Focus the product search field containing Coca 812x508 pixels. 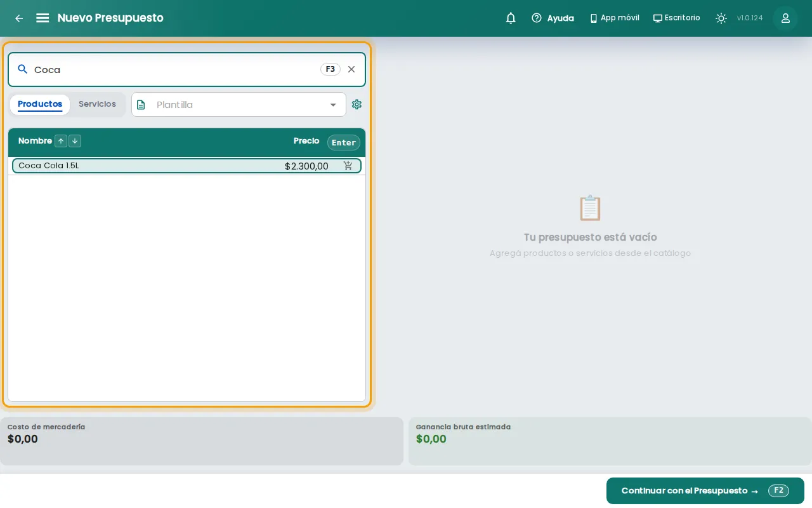coord(187,69)
